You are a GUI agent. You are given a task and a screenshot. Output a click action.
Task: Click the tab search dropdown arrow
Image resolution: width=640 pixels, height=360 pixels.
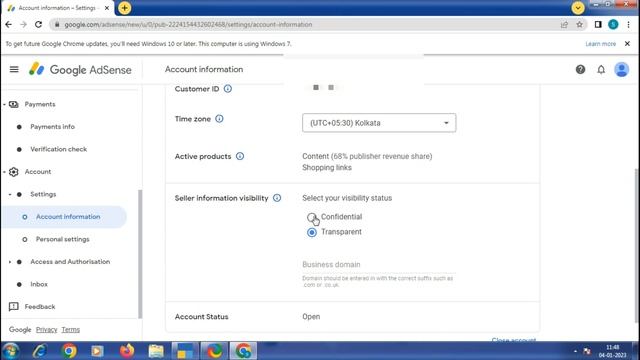[578, 8]
